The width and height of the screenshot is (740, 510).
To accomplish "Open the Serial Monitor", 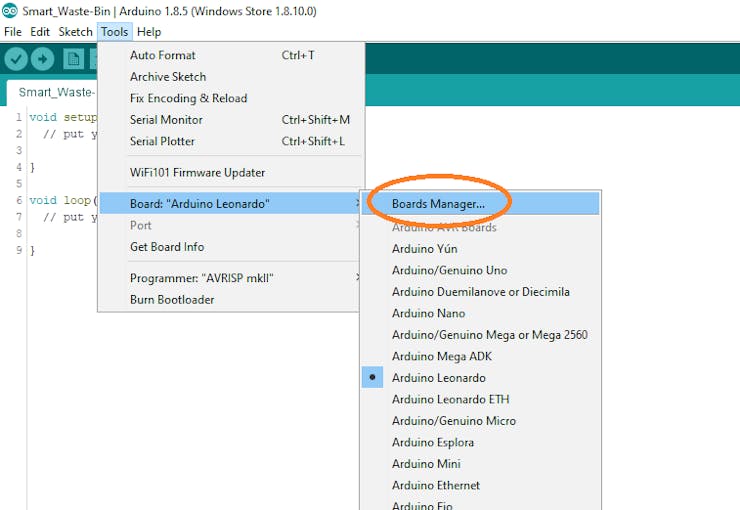I will pos(231,120).
